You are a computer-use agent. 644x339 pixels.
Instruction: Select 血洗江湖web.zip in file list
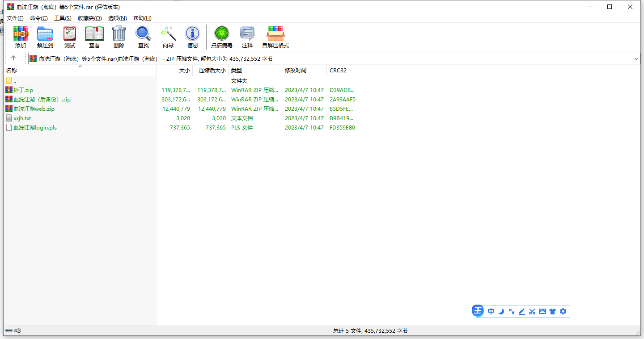pos(34,109)
